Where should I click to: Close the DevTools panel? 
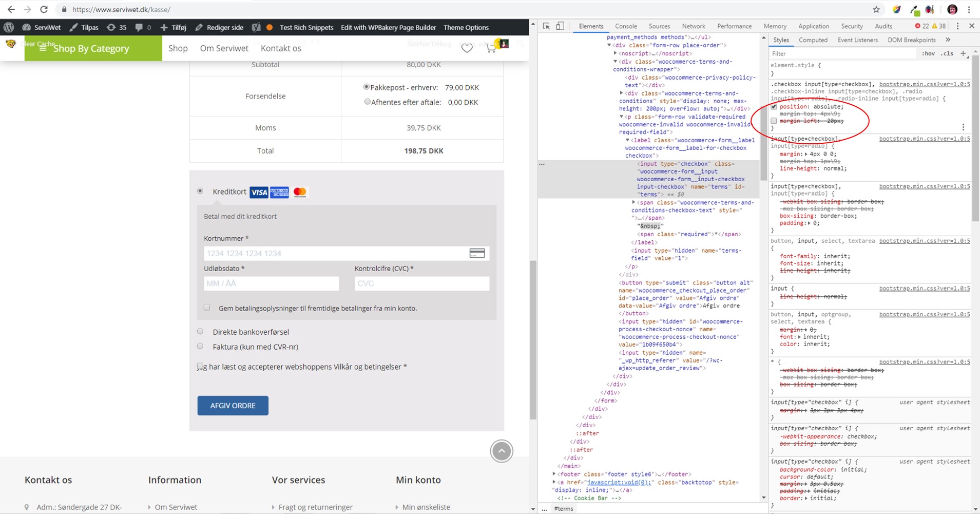click(x=972, y=26)
